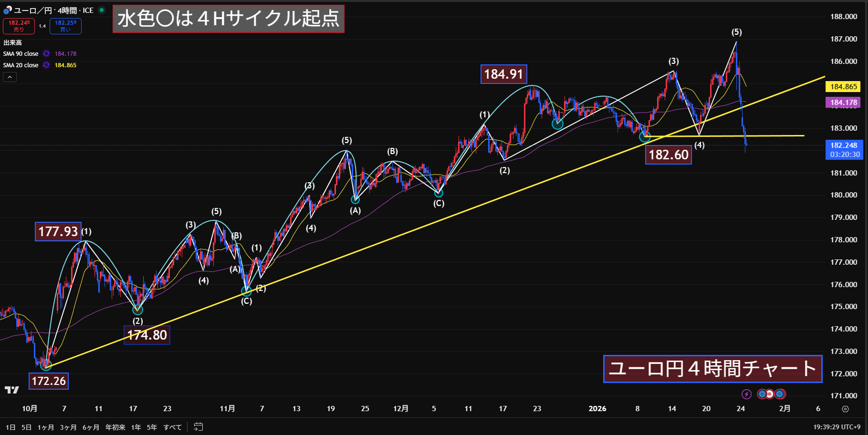Click the EUR/JPY flag symbol icon
The width and height of the screenshot is (868, 435).
[7, 10]
